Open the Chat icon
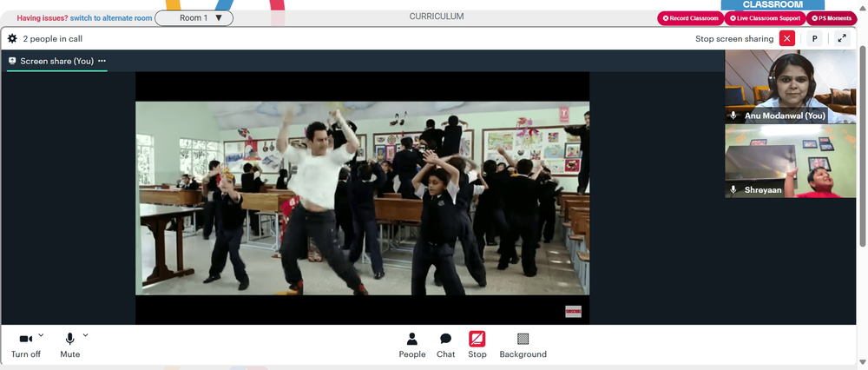Viewport: 868px width, 370px height. click(445, 339)
